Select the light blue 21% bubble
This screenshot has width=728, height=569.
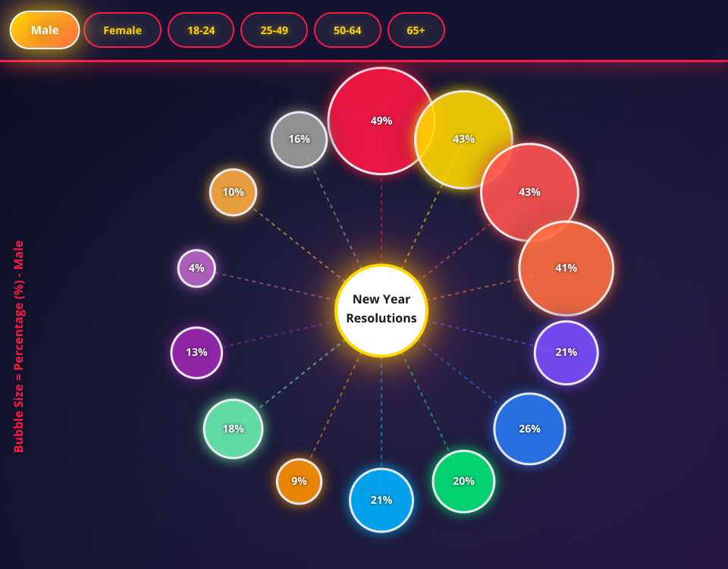(381, 500)
